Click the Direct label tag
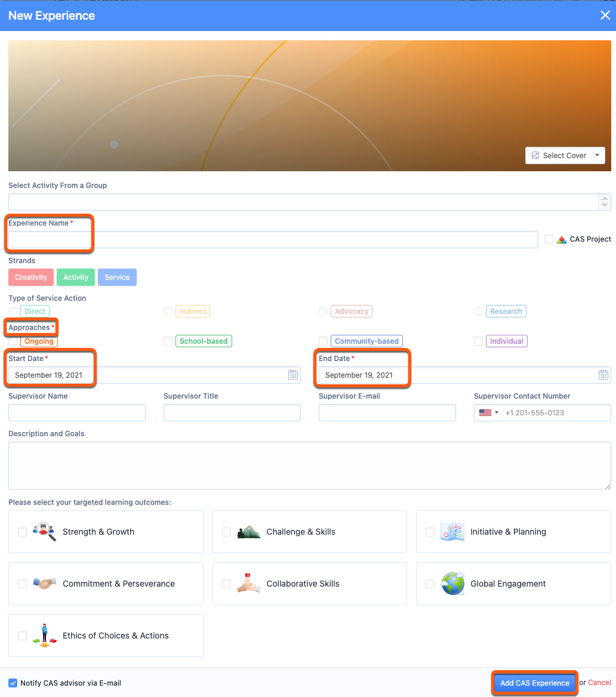 click(x=35, y=311)
